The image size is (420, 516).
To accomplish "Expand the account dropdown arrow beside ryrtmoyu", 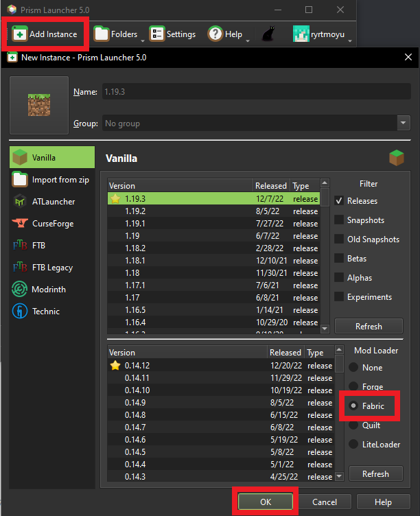I will 350,40.
